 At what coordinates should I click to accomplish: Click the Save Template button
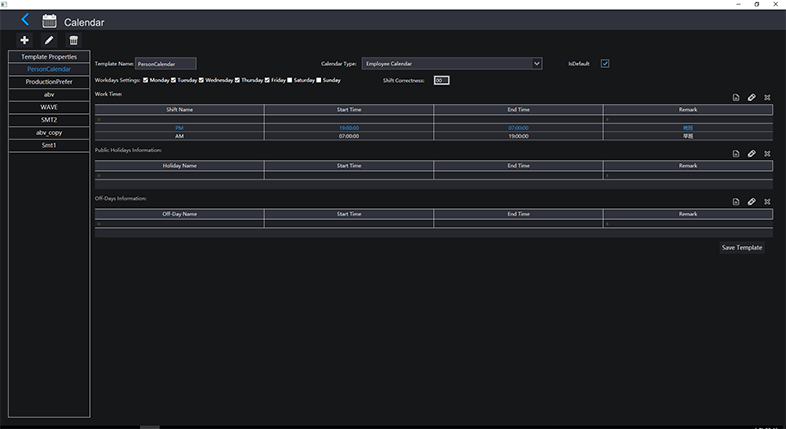[x=742, y=247]
